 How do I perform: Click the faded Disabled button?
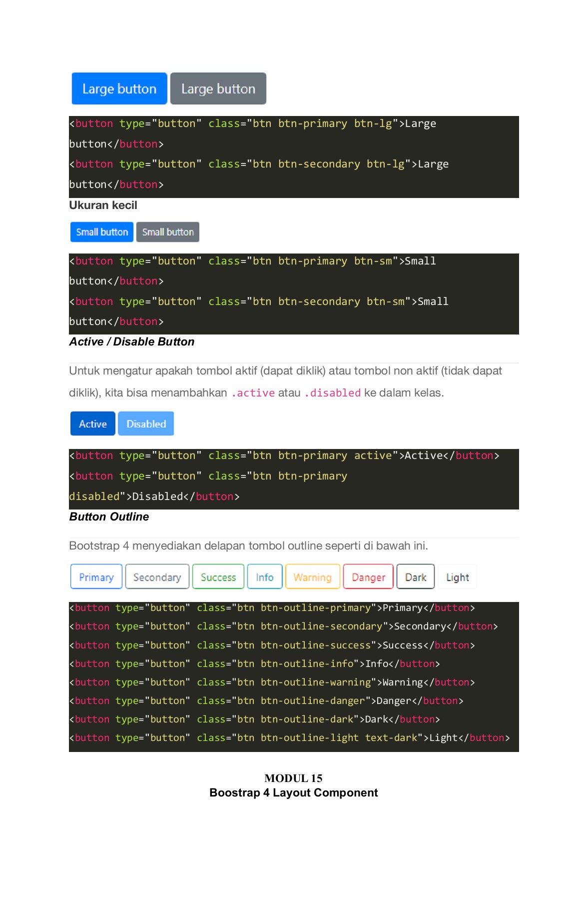click(x=146, y=424)
